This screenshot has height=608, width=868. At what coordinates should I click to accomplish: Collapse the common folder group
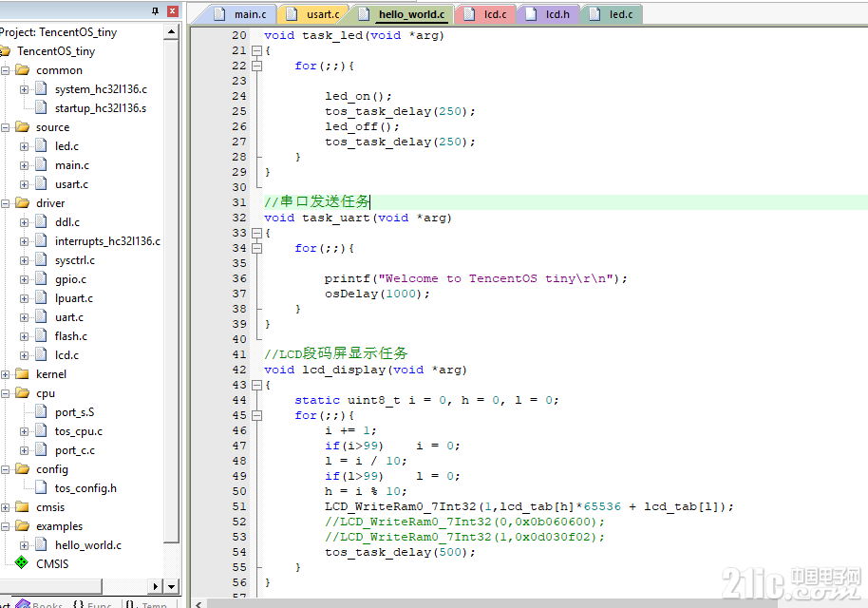tap(6, 70)
